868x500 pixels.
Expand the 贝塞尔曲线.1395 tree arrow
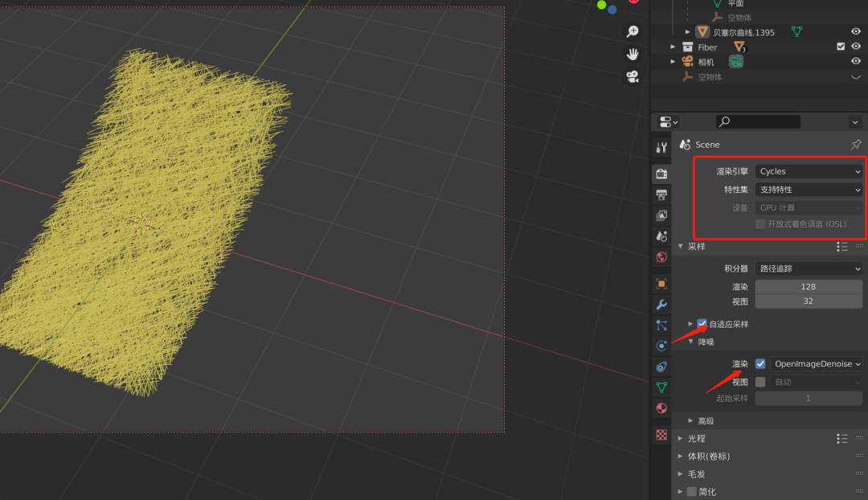pyautogui.click(x=687, y=32)
